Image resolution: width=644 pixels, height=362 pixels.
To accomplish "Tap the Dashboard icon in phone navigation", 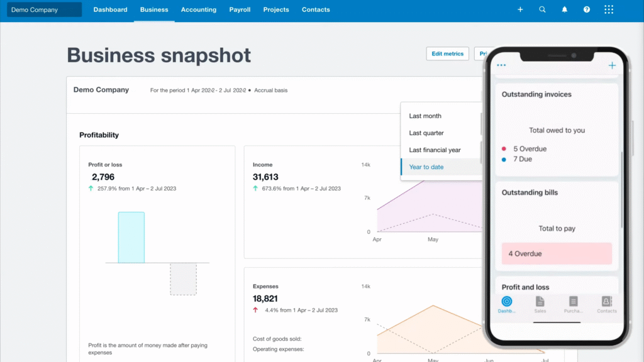I will tap(507, 304).
